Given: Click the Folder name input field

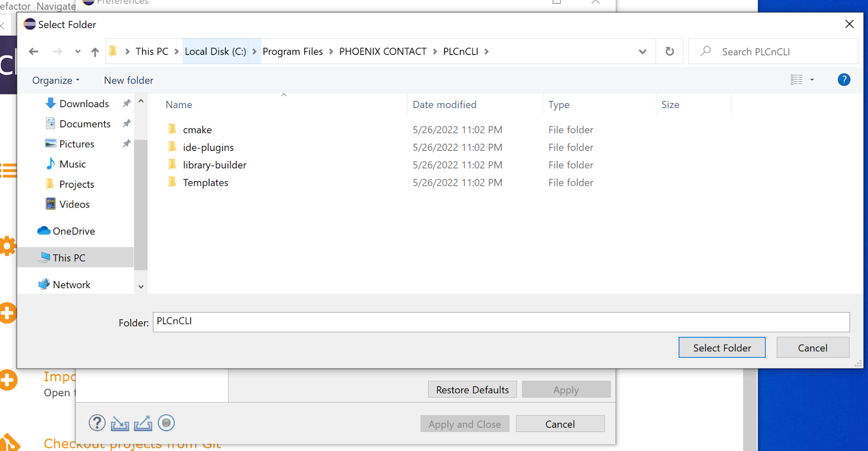Looking at the screenshot, I should click(501, 322).
